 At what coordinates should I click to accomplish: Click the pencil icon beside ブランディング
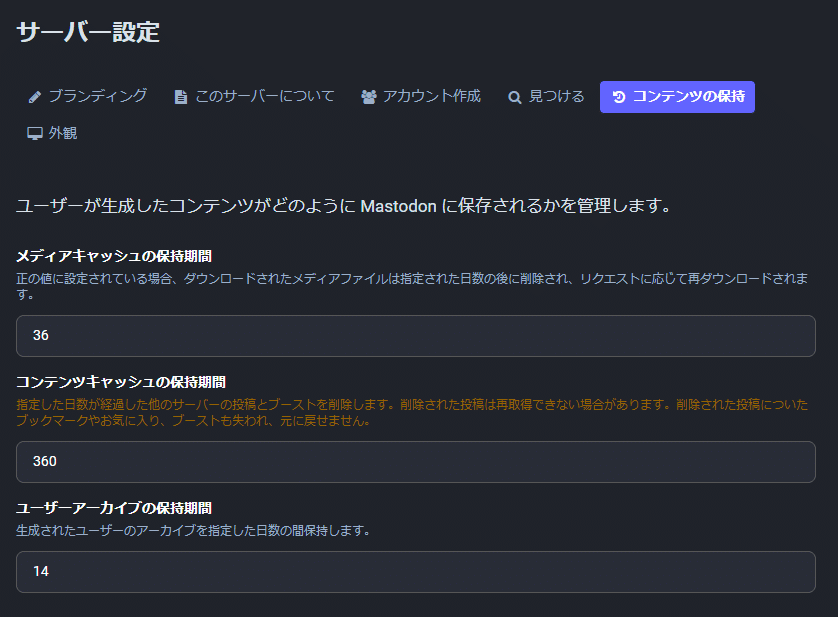click(x=35, y=97)
